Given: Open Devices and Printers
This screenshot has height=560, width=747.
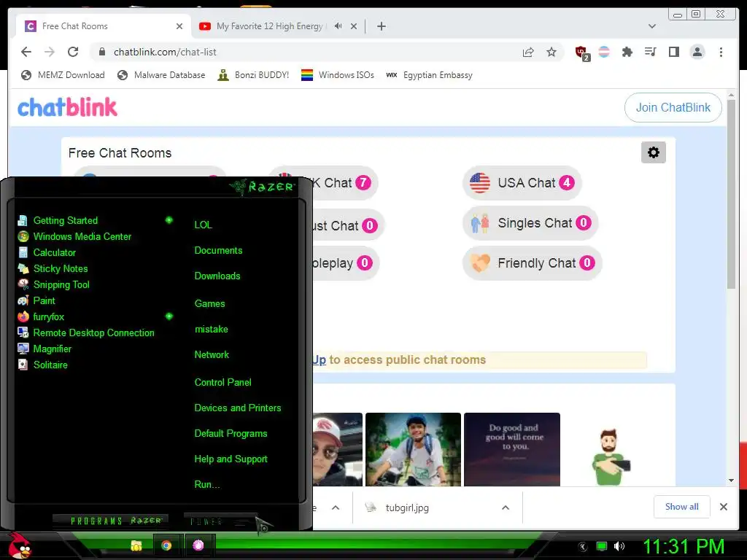Looking at the screenshot, I should [238, 408].
